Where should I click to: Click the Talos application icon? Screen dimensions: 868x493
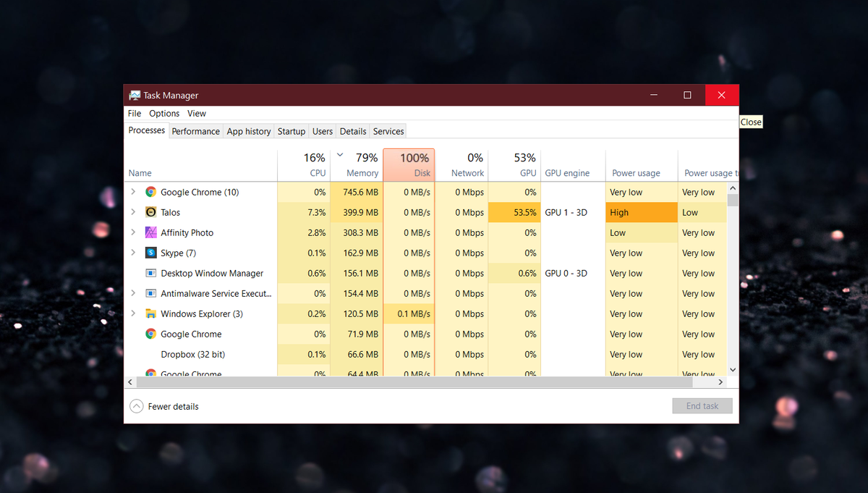tap(150, 212)
